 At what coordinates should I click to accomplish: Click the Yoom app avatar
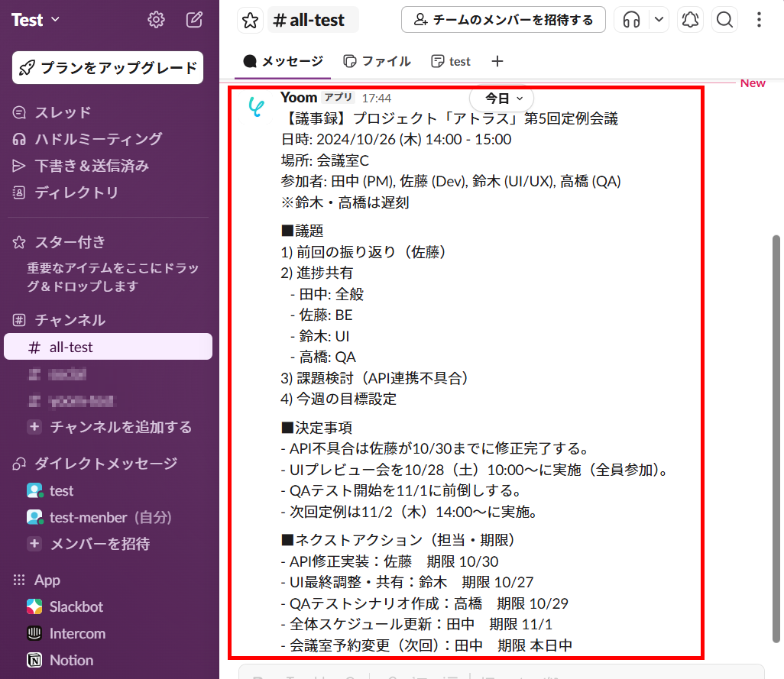tap(257, 108)
